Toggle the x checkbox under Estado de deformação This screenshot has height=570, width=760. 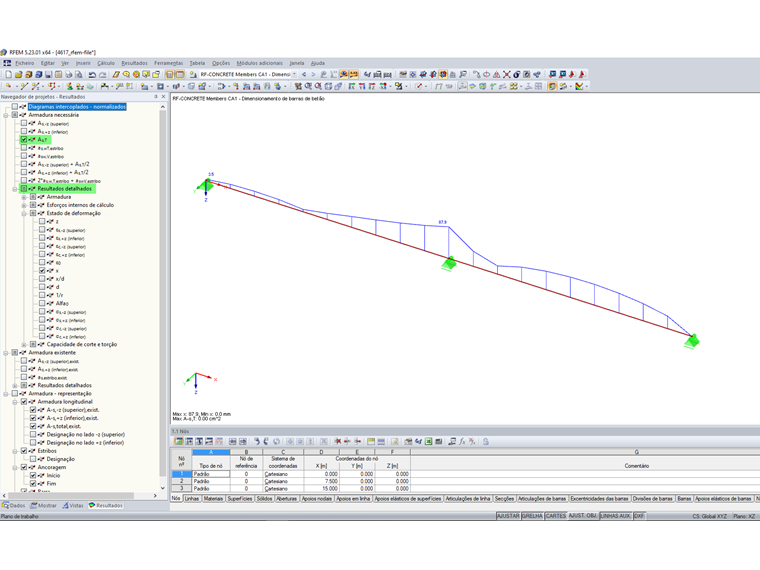point(42,270)
